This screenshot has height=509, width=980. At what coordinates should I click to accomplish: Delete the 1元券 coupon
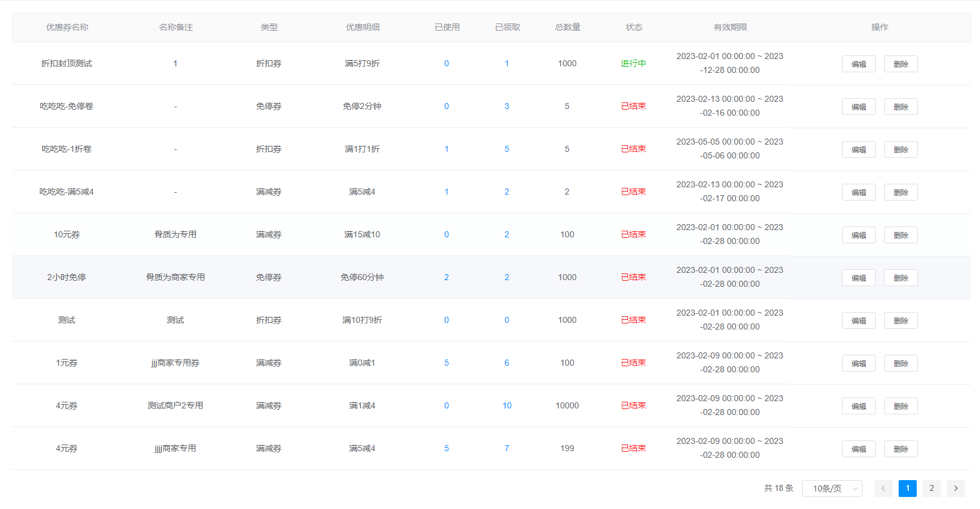click(x=900, y=363)
